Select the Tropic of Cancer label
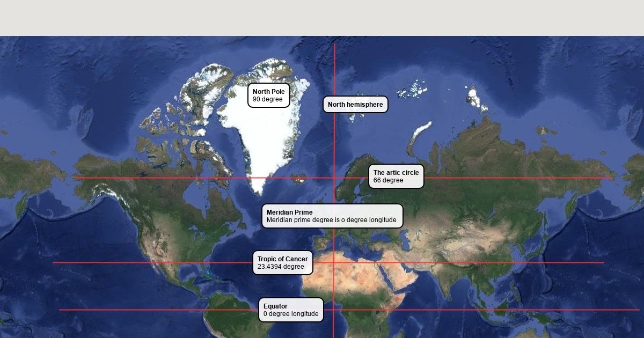The image size is (644, 338). click(x=282, y=263)
